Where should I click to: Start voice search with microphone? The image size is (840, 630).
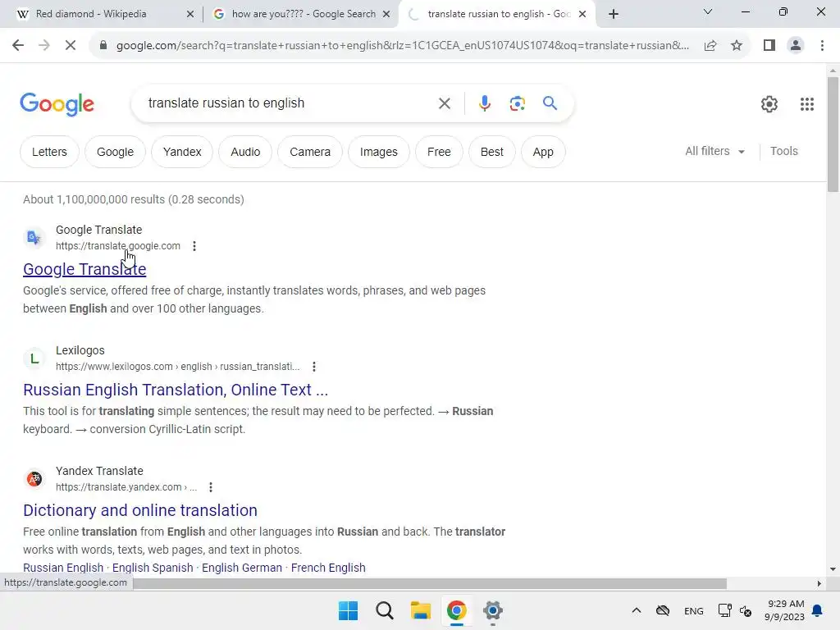(484, 103)
